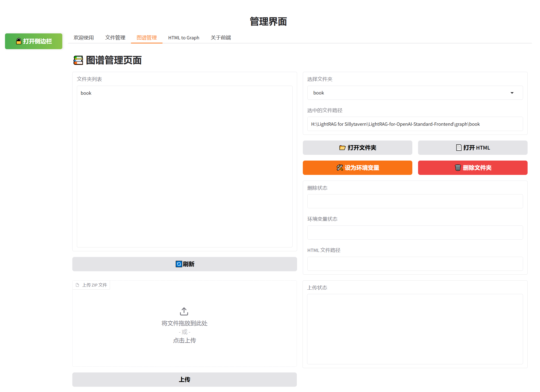Switch to the 文件管理 tab
The height and width of the screenshot is (392, 540).
coord(115,37)
